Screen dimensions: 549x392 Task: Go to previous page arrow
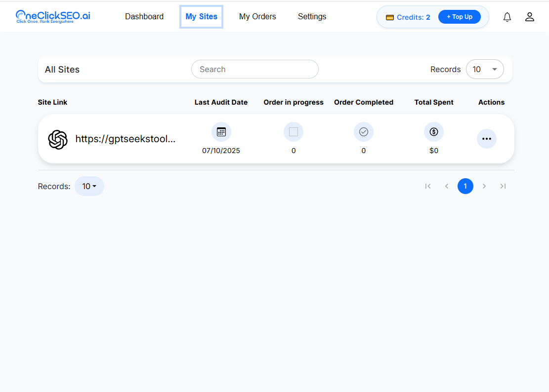point(446,186)
